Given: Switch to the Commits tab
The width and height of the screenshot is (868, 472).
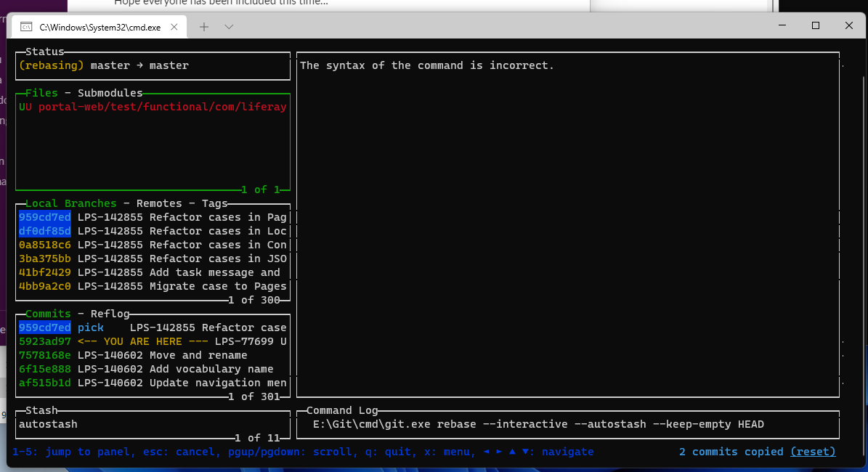Looking at the screenshot, I should click(x=48, y=314).
